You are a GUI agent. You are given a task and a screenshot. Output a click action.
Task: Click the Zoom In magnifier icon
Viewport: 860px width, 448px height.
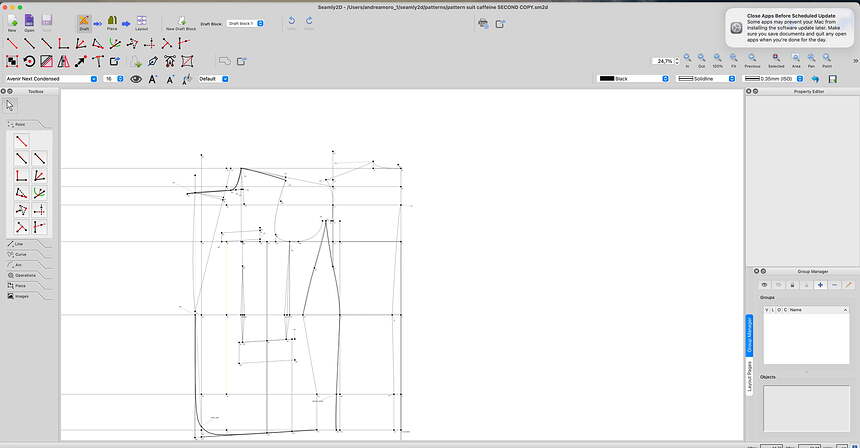tap(687, 58)
